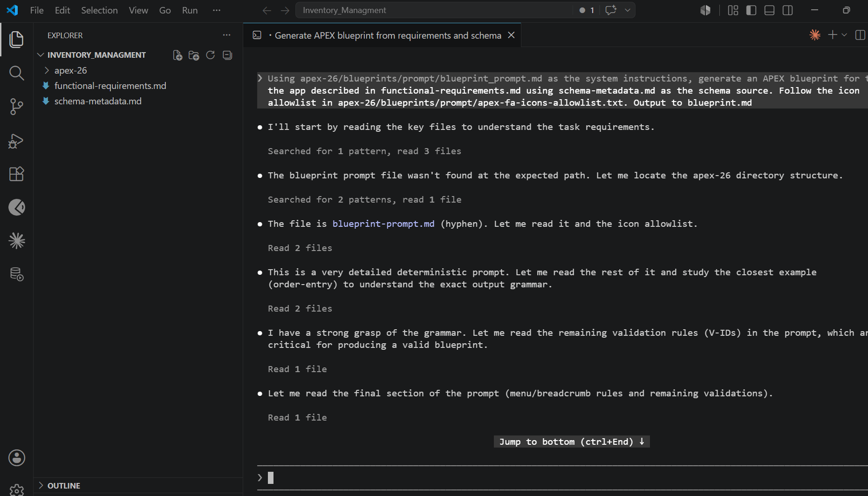The width and height of the screenshot is (868, 496).
Task: Open the View menu
Action: (138, 10)
